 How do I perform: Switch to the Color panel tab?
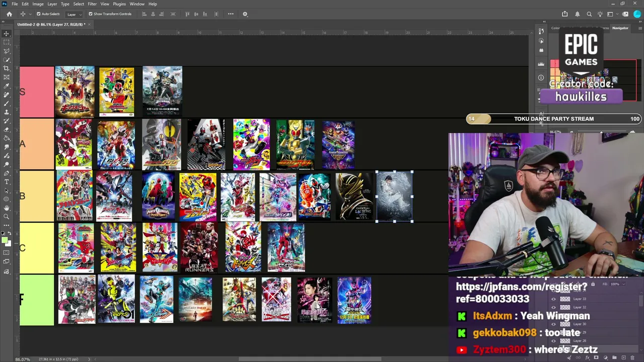coord(555,28)
